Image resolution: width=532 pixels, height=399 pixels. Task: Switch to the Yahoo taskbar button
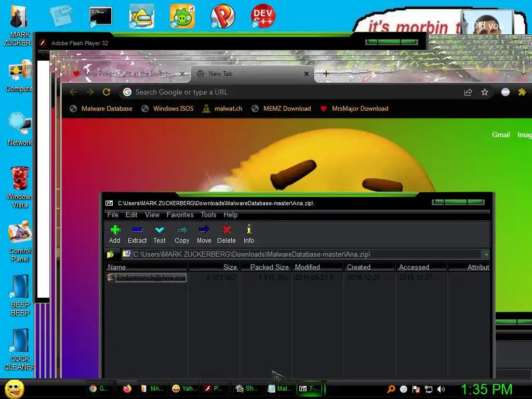184,389
